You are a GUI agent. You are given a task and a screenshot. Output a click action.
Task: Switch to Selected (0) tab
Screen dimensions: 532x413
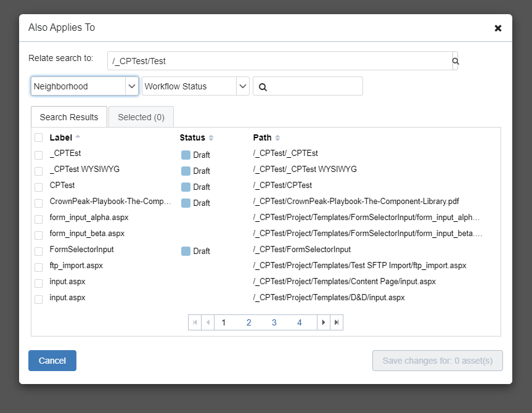[141, 117]
